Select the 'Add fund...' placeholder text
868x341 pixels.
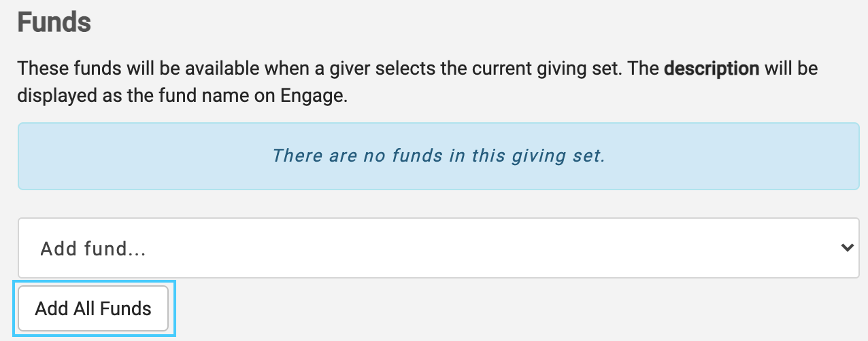click(x=94, y=249)
